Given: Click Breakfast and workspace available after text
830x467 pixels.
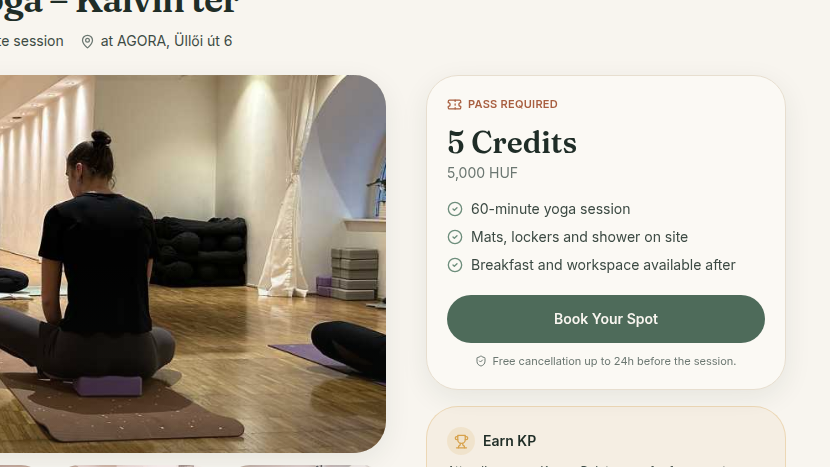Looking at the screenshot, I should pyautogui.click(x=603, y=265).
